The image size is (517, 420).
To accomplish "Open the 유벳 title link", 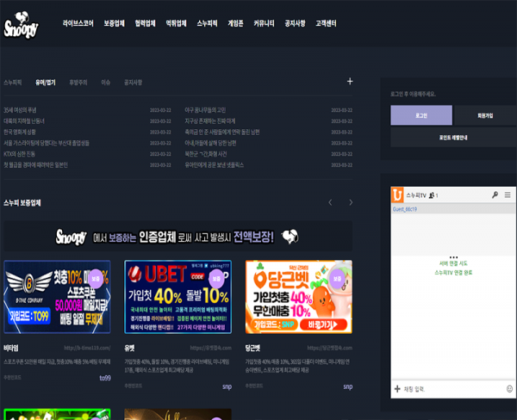I will [x=129, y=349].
